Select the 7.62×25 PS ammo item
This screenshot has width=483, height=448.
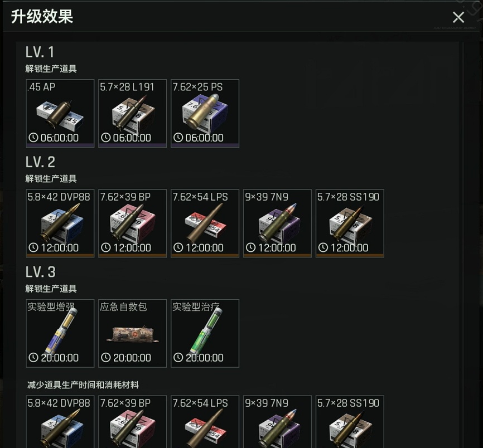[205, 113]
